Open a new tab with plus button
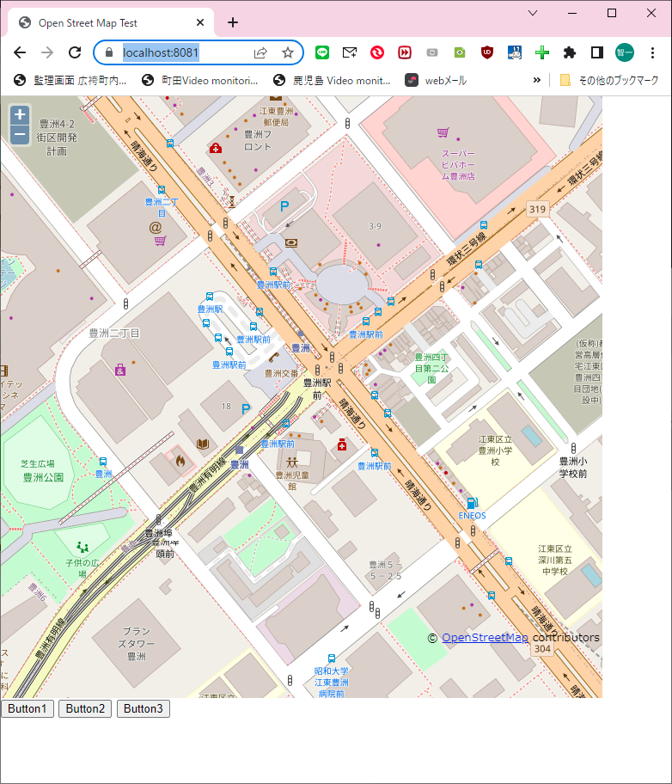672x784 pixels. tap(233, 22)
